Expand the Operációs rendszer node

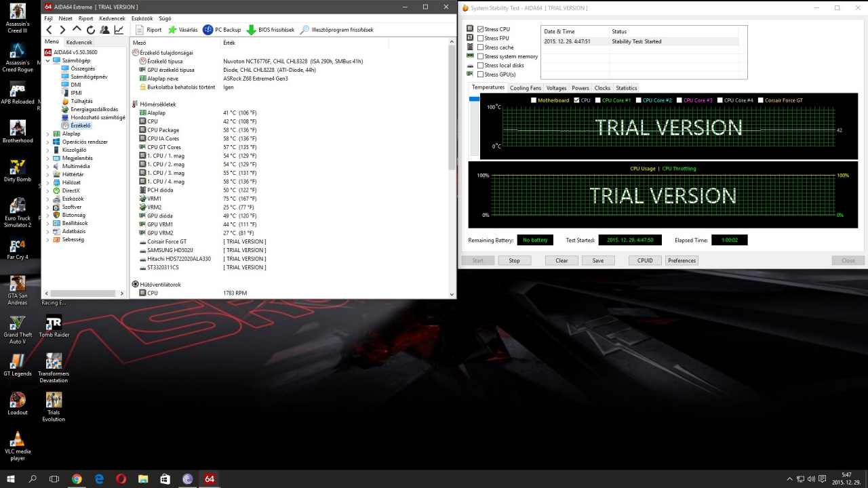tap(47, 142)
